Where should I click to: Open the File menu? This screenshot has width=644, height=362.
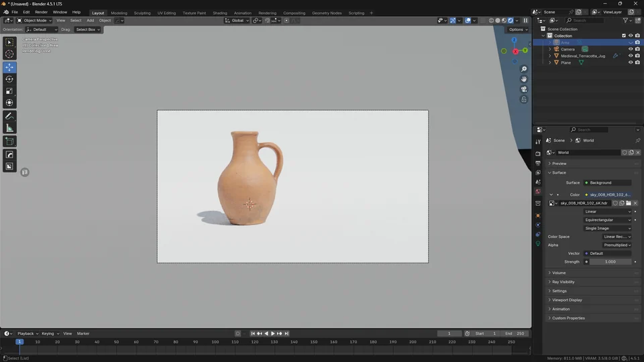coord(15,12)
